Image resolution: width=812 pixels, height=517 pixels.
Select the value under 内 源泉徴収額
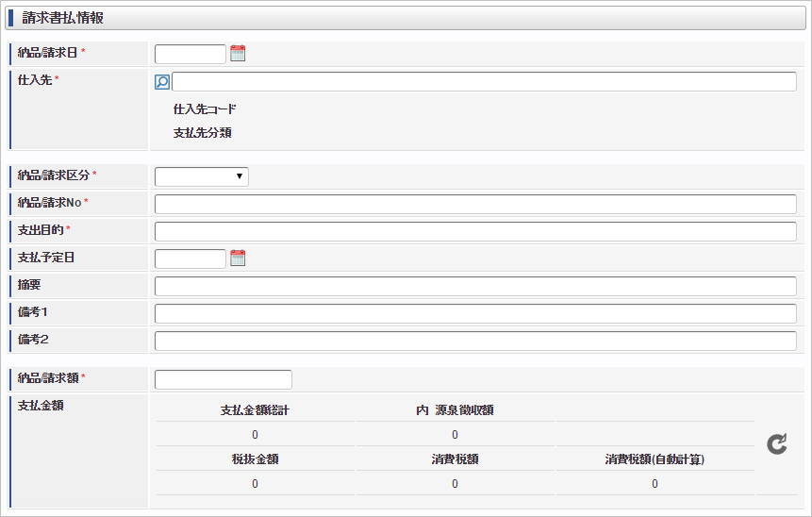point(455,435)
